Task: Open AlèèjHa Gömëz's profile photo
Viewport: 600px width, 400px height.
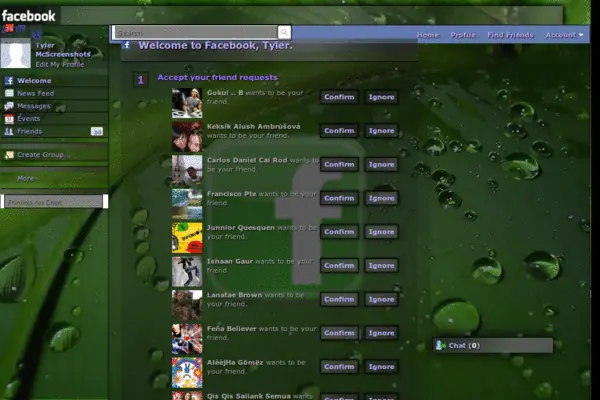Action: tap(187, 372)
